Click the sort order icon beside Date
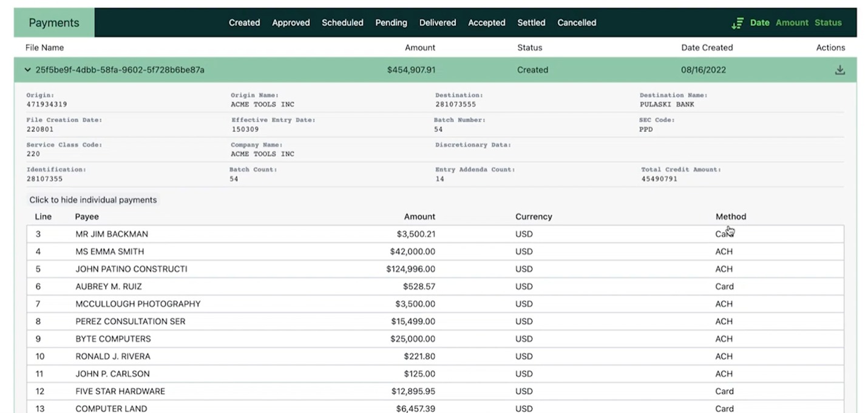Screen dimensions: 868x413 pos(737,23)
